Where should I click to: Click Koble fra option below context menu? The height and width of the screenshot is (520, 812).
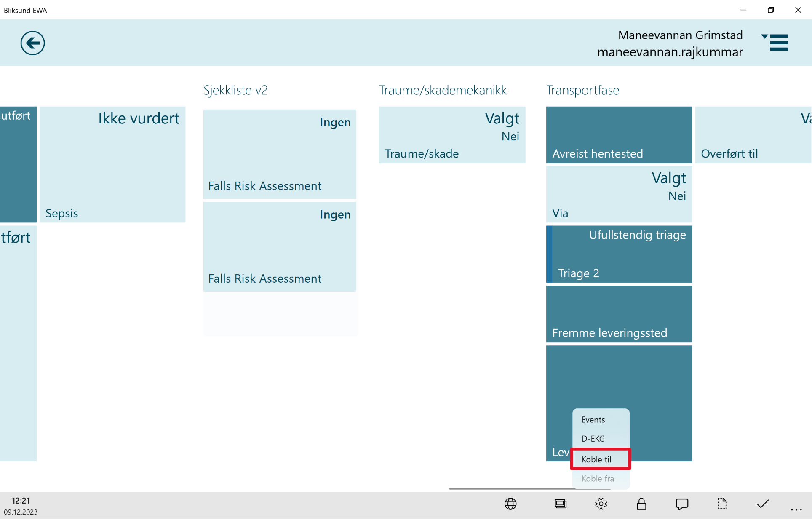(598, 479)
